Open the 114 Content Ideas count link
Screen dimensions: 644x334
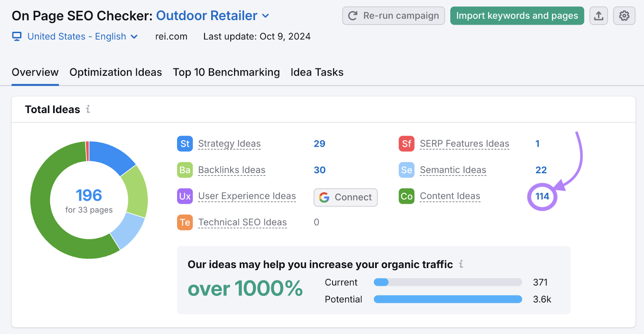pos(542,196)
